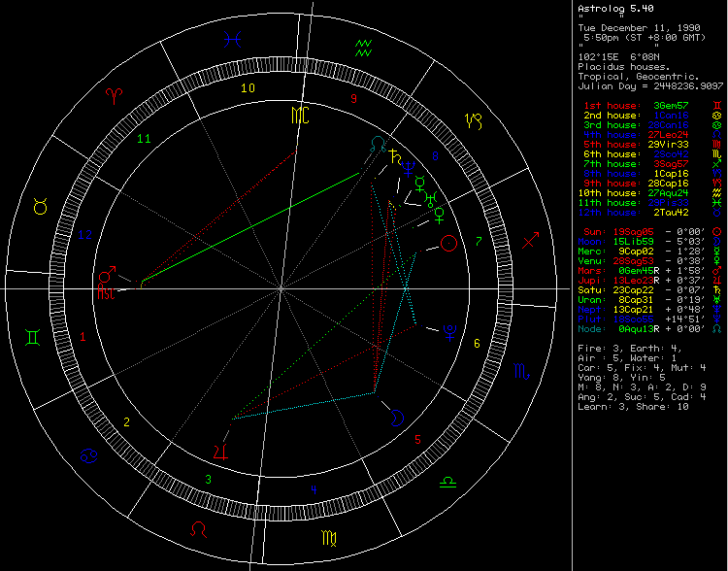Screen dimensions: 728x571
Task: Select the blue Moon crescent glyph
Action: click(x=398, y=418)
